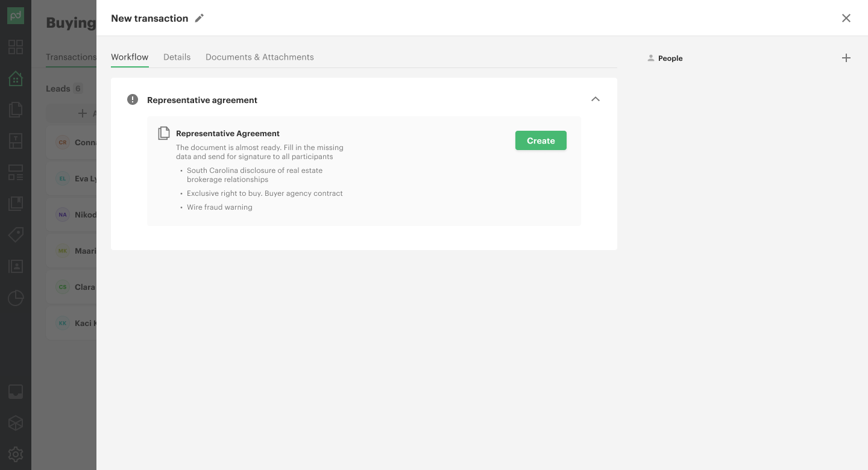This screenshot has height=470, width=868.
Task: Select the Workflow tab
Action: (130, 57)
